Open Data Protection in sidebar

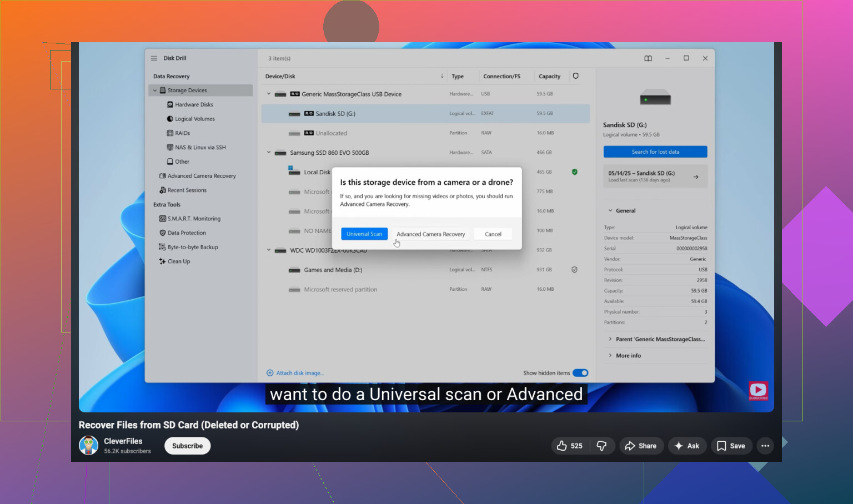coord(187,233)
